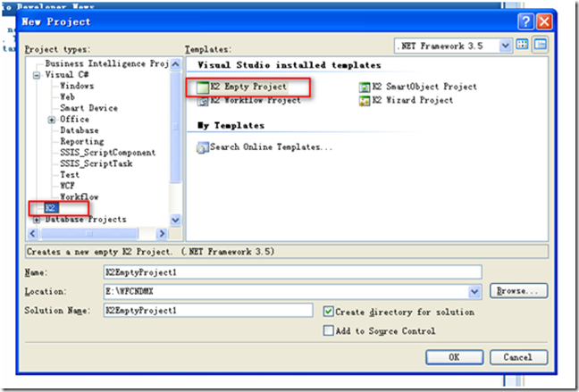Select Web project type

pos(68,96)
